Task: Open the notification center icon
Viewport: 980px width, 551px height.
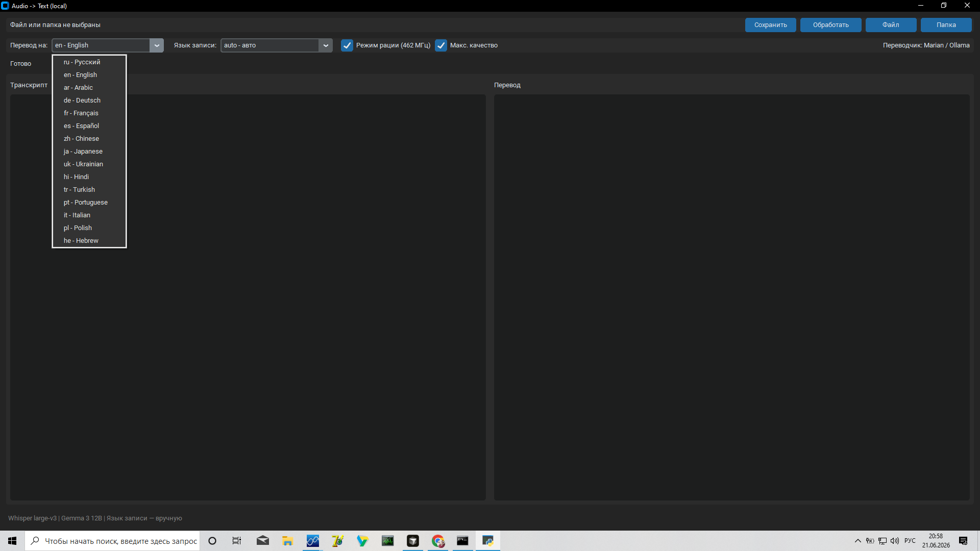Action: coord(963,541)
